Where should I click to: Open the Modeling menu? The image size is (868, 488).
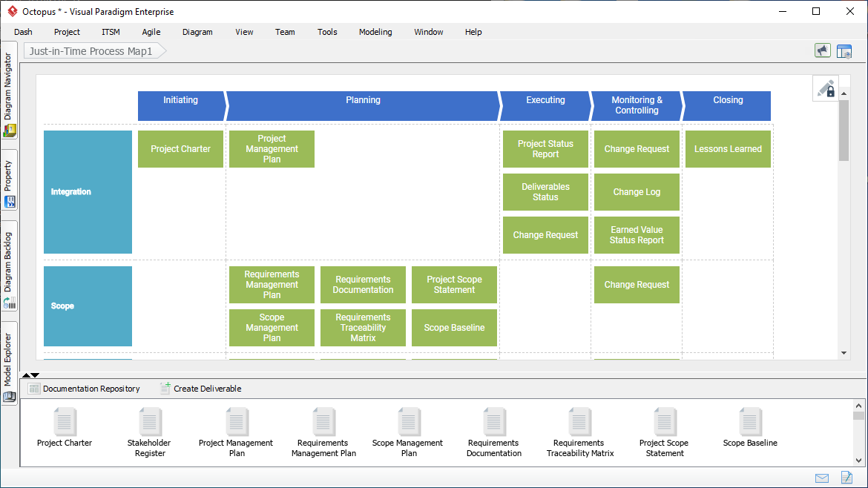click(x=375, y=32)
